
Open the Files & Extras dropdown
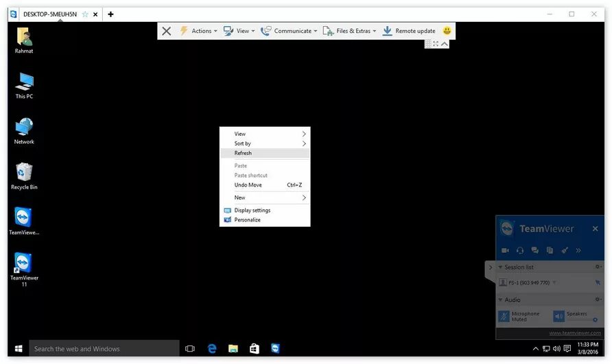tap(349, 31)
